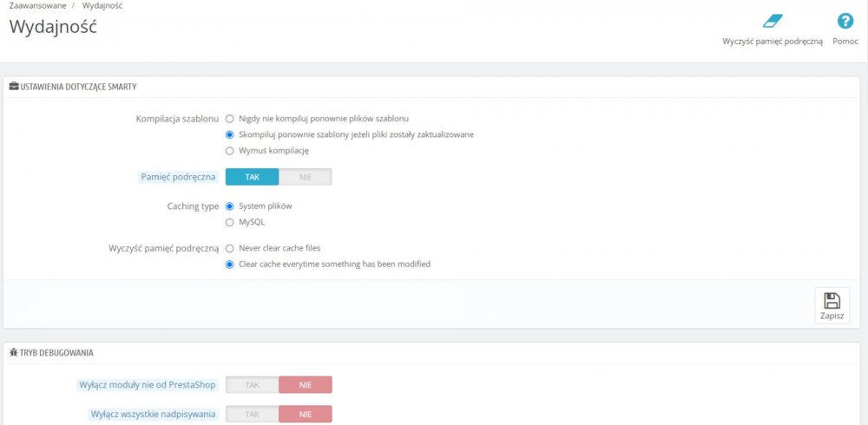Pick 'Clear cache everytime something has been modified'
Image resolution: width=868 pixels, height=425 pixels.
point(230,264)
